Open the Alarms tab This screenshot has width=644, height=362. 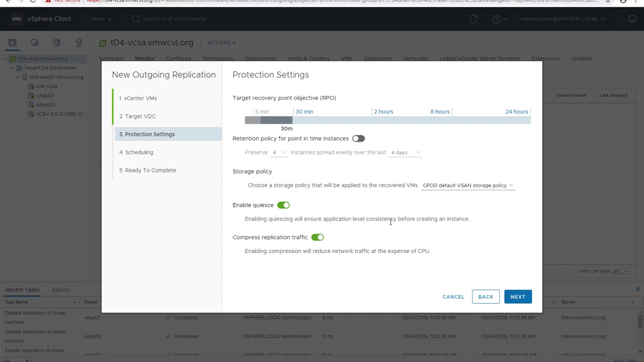tap(61, 290)
